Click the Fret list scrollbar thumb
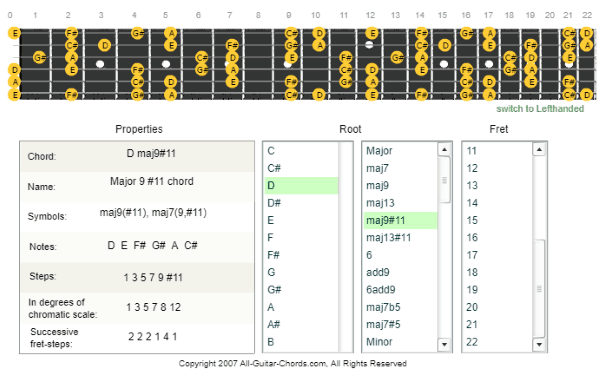The image size is (600, 370). [x=539, y=289]
